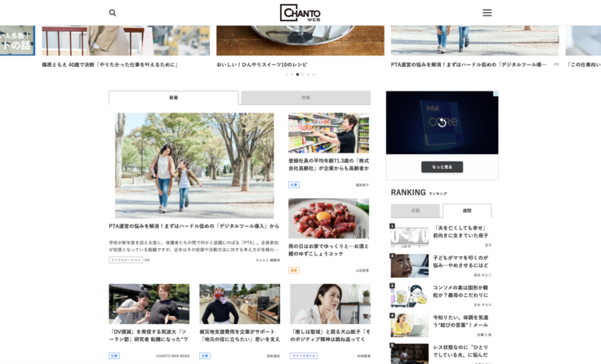Open the search magnifier icon
601x364 pixels.
[x=113, y=13]
